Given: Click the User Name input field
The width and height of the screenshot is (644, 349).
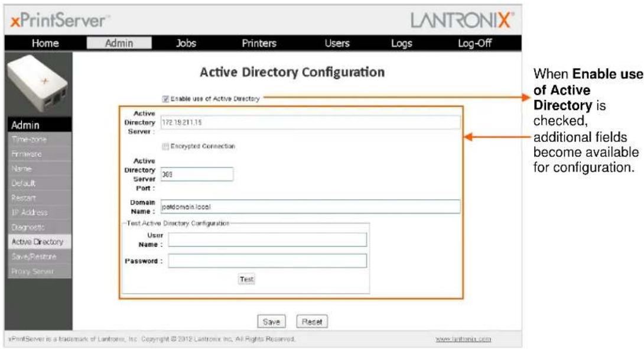Looking at the screenshot, I should click(268, 240).
